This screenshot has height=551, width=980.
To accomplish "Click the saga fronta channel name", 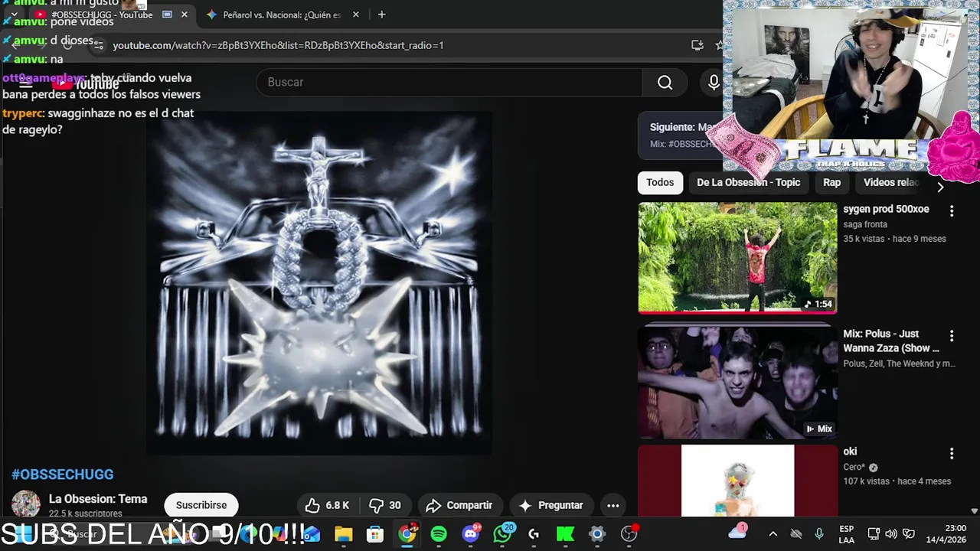I will point(865,224).
